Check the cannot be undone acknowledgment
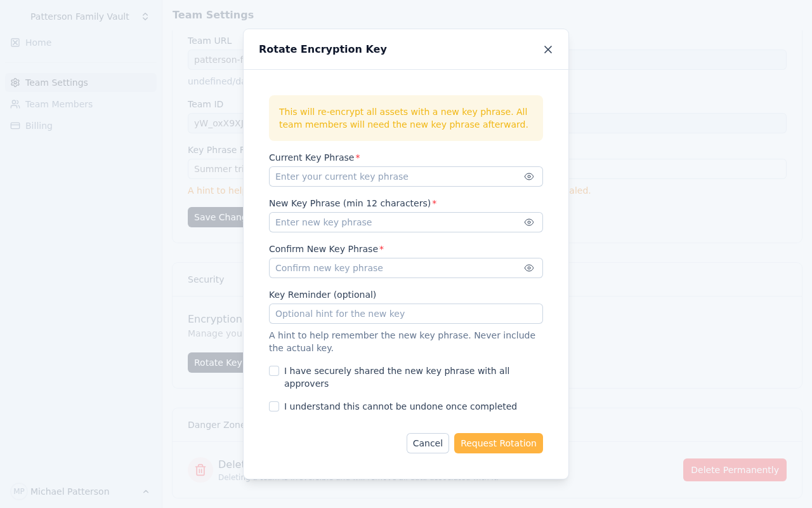812x508 pixels. 274,406
